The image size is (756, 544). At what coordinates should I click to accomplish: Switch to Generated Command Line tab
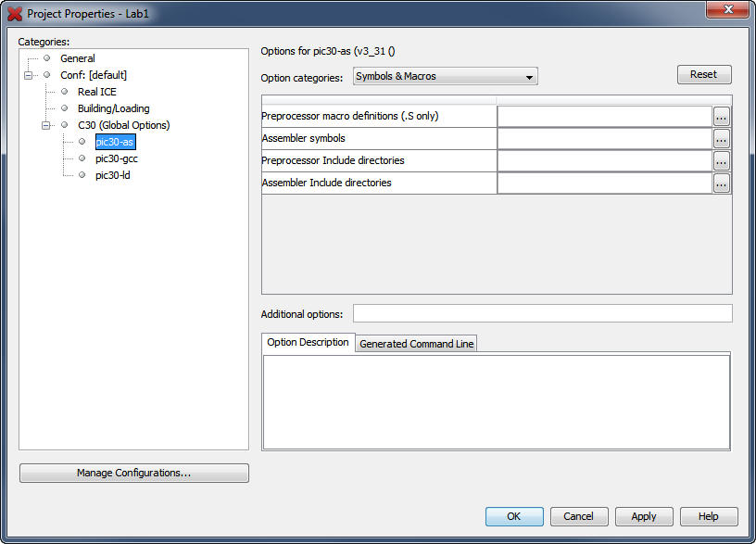pos(415,343)
